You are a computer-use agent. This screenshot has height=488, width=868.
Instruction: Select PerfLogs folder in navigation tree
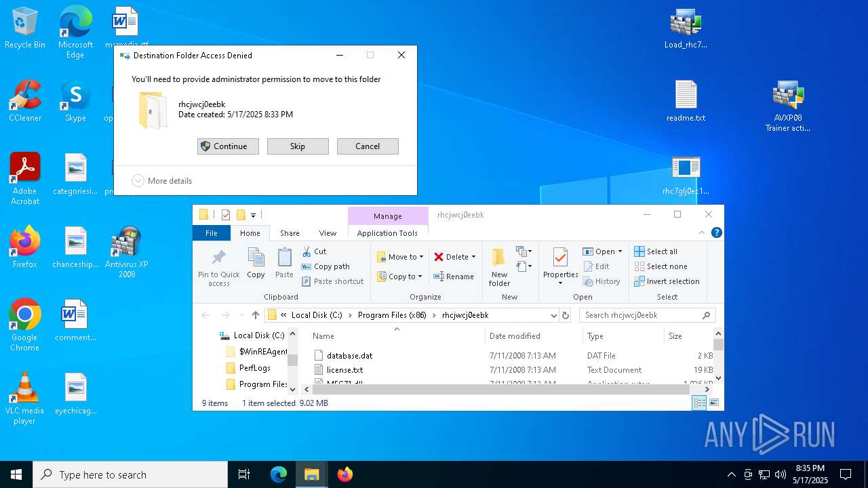point(255,368)
